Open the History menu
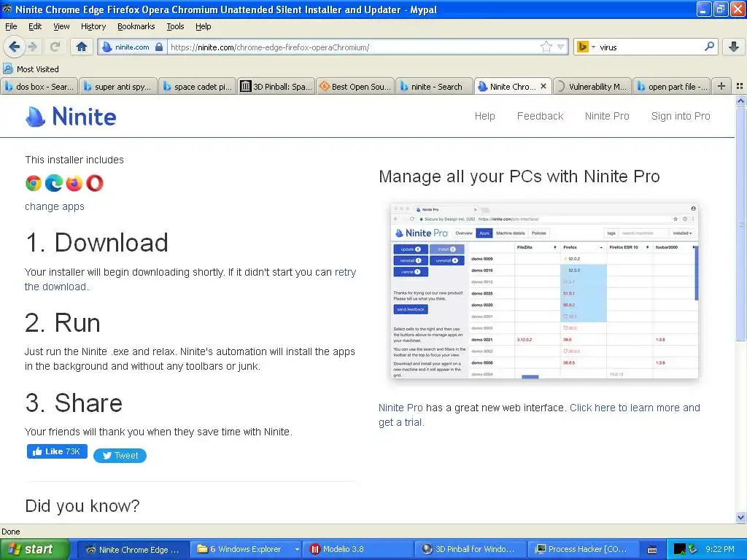The width and height of the screenshot is (747, 560). click(x=93, y=26)
